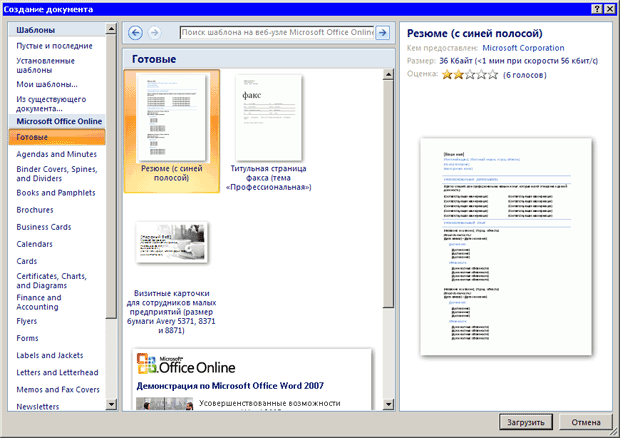Click the demo video thumbnail image

(164, 404)
